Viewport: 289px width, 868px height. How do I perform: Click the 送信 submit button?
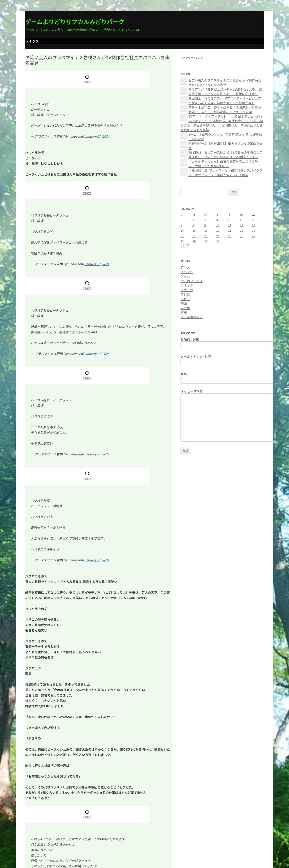click(185, 450)
